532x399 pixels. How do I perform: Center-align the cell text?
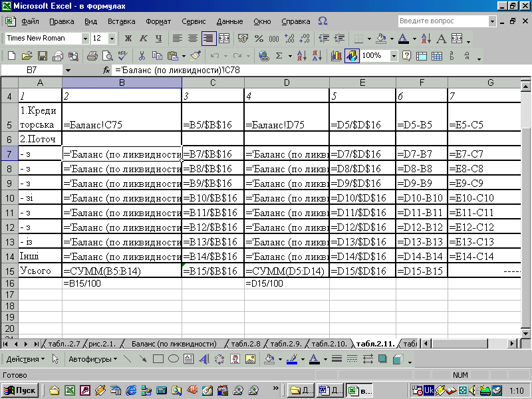[x=193, y=39]
